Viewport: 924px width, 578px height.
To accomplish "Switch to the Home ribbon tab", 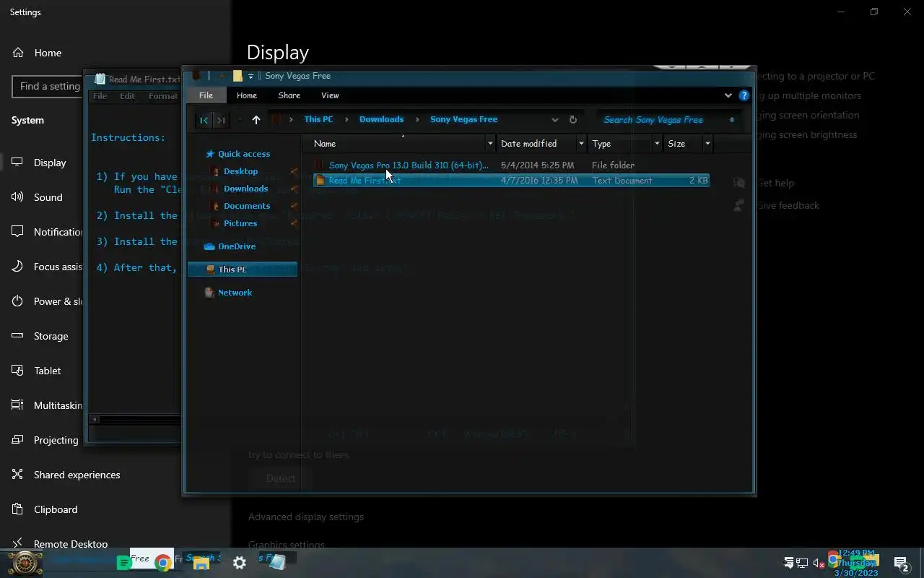I will point(247,95).
